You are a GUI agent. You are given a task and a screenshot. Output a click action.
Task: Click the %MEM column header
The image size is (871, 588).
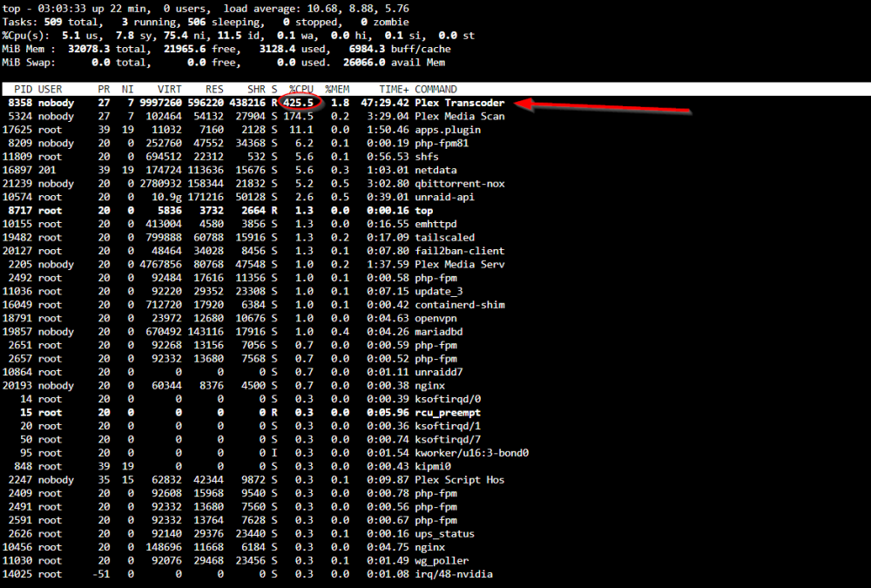(337, 90)
